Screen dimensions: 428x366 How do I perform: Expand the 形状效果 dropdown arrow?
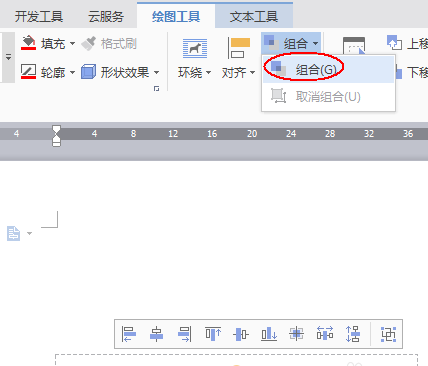coord(156,72)
